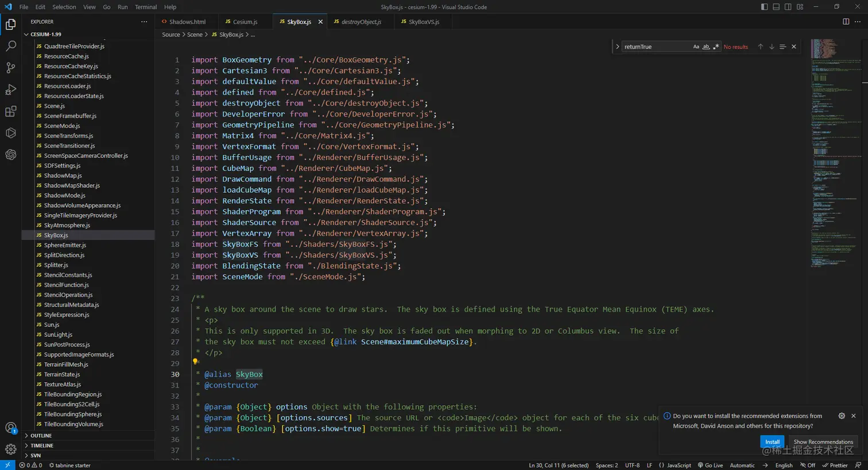This screenshot has width=868, height=470.
Task: Open the File menu
Action: point(24,7)
